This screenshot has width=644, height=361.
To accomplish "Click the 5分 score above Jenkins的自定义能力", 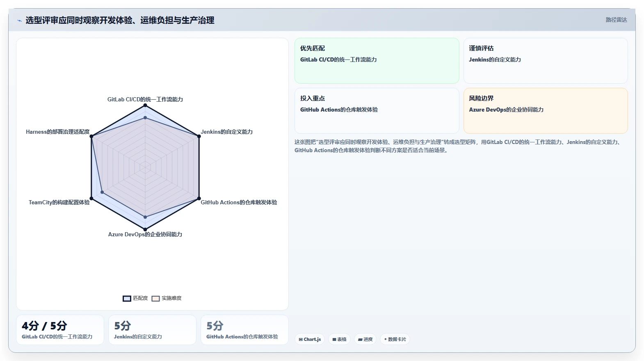I will (x=122, y=326).
